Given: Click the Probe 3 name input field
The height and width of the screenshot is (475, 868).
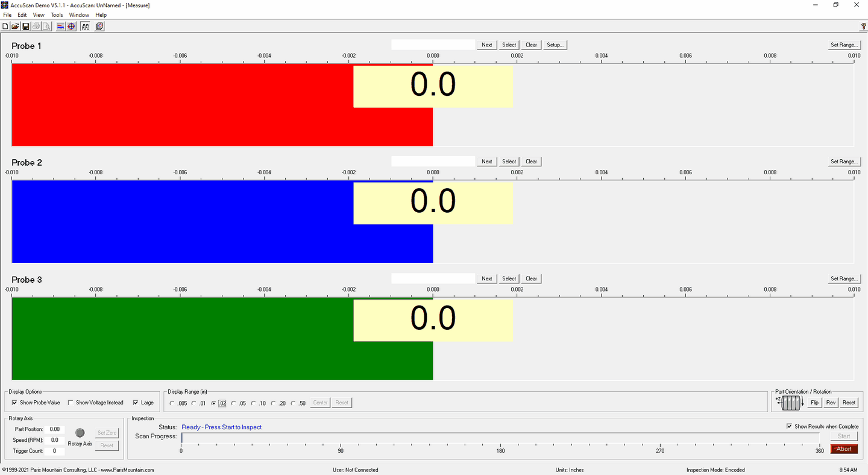Looking at the screenshot, I should [433, 278].
